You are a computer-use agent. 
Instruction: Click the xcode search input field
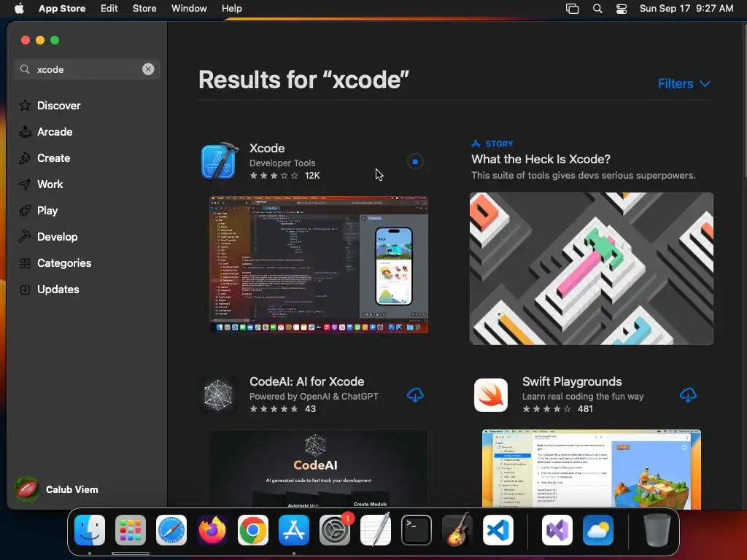(x=87, y=69)
